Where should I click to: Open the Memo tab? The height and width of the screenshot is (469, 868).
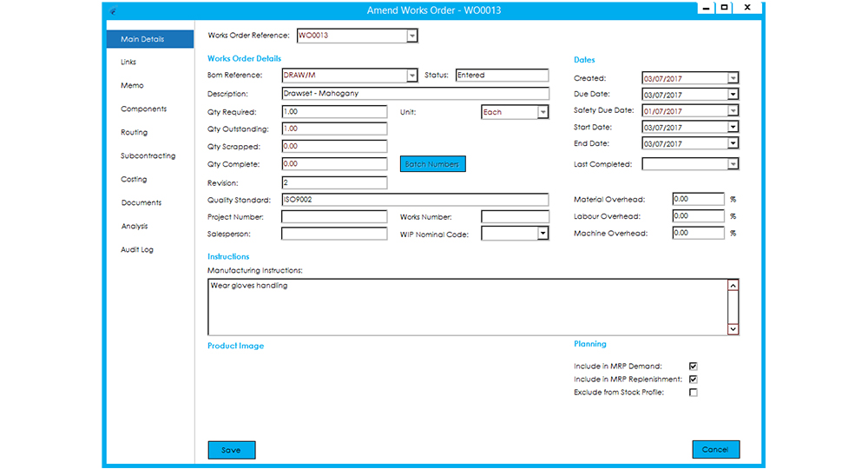coord(132,85)
